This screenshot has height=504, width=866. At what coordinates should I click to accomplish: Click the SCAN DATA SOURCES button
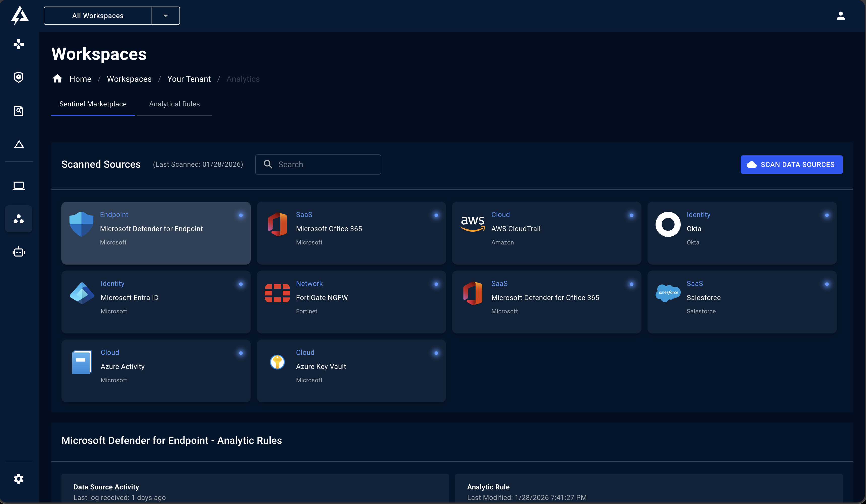point(791,164)
